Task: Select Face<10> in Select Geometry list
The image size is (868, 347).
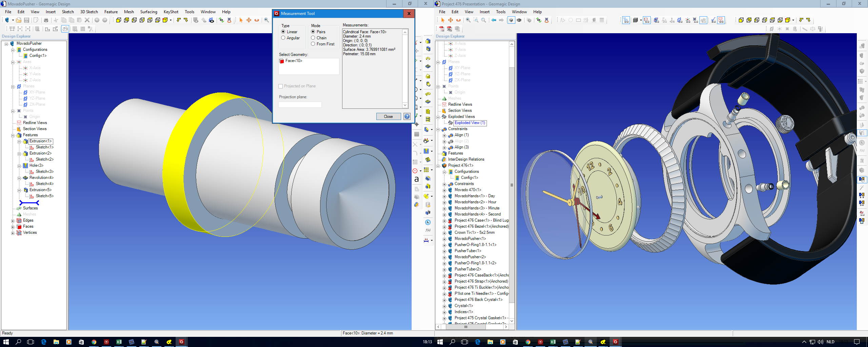Action: 294,61
